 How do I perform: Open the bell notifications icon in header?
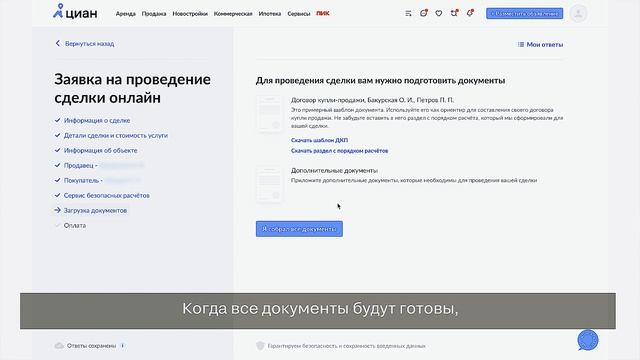470,13
